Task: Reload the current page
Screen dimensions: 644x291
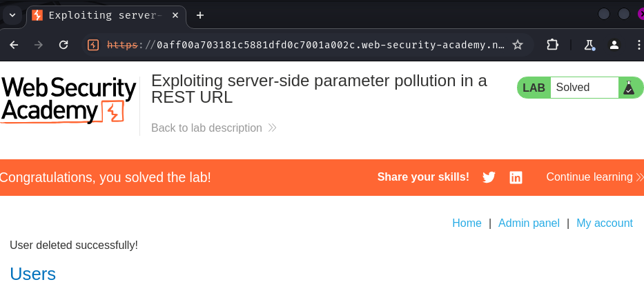Action: point(64,45)
